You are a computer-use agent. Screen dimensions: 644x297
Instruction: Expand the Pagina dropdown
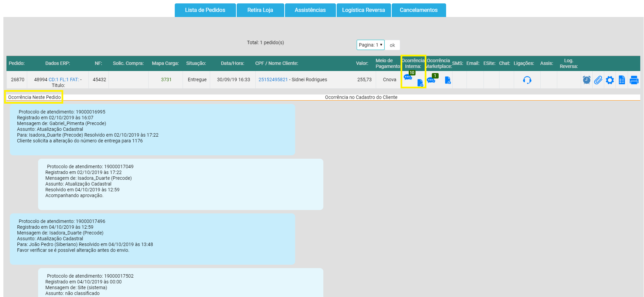[370, 45]
